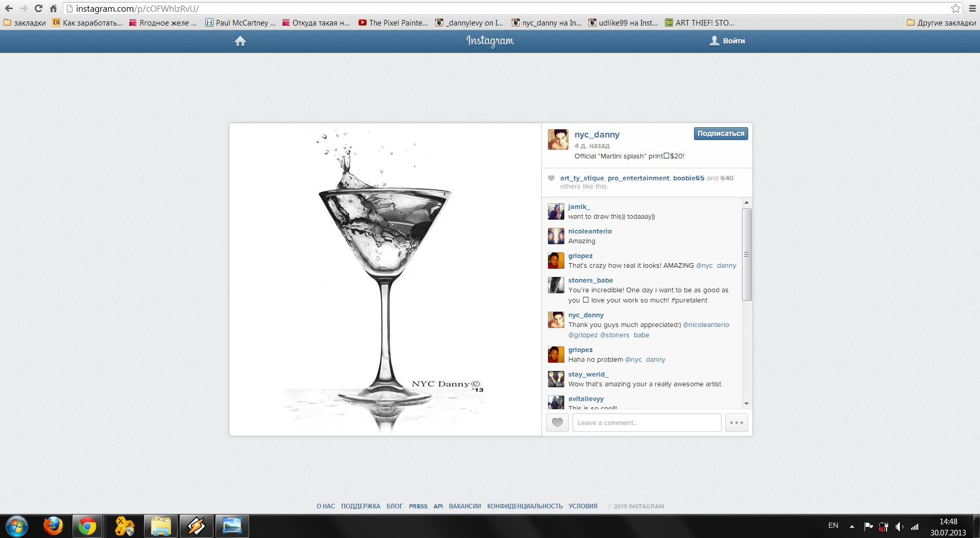The height and width of the screenshot is (538, 980).
Task: Open the 'ART THIEF! STO...' bookmark
Action: click(x=700, y=23)
